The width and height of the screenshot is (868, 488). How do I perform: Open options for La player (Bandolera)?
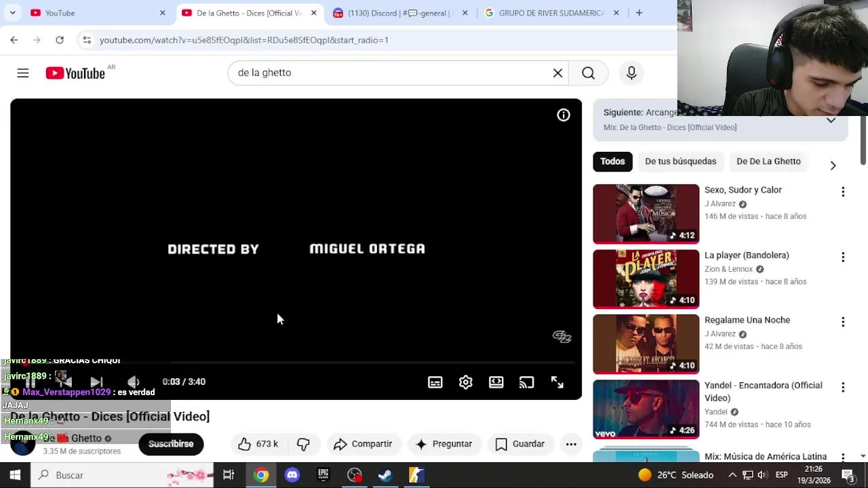(x=843, y=257)
